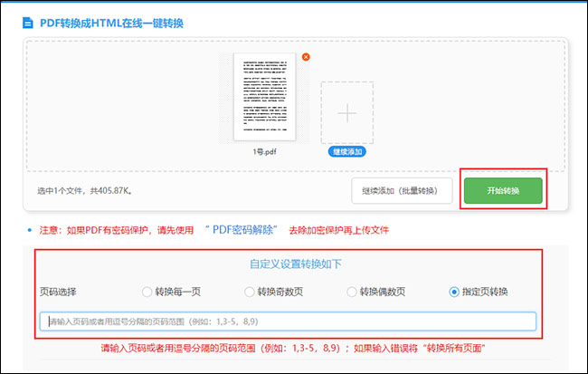Image resolution: width=588 pixels, height=374 pixels.
Task: Choose the 转换奇数页 radio option
Action: click(250, 292)
